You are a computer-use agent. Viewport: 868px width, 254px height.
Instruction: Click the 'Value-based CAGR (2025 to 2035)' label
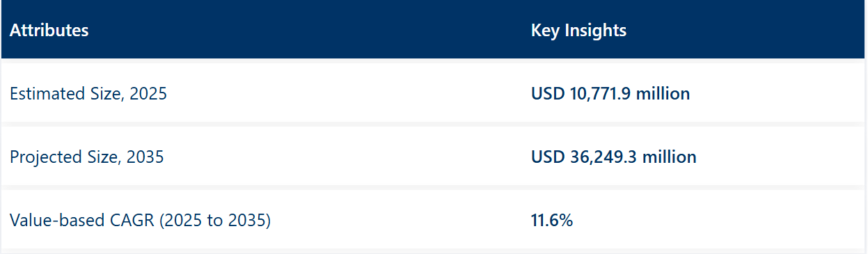coord(140,221)
